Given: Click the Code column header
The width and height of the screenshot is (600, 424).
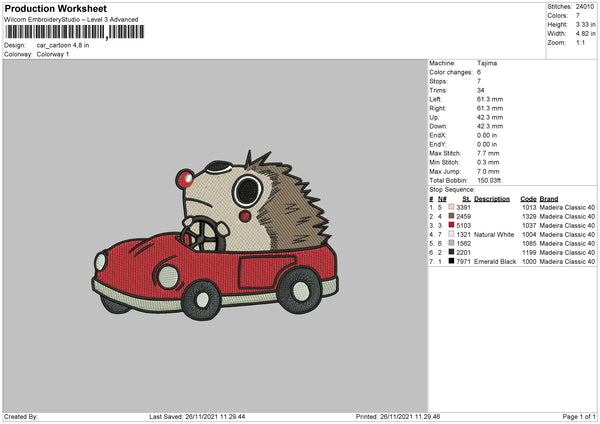Looking at the screenshot, I should pos(529,198).
